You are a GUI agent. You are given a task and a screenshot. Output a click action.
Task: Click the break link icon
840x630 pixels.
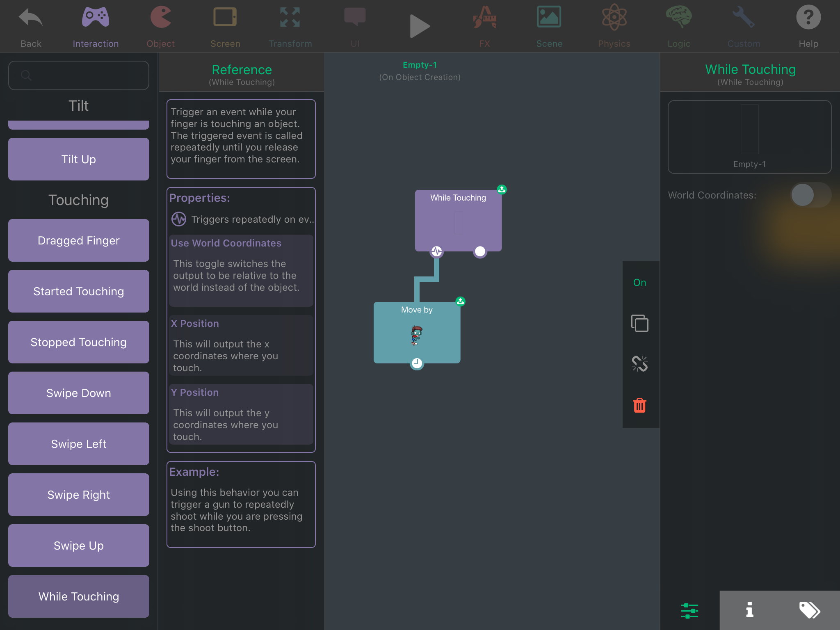(639, 364)
